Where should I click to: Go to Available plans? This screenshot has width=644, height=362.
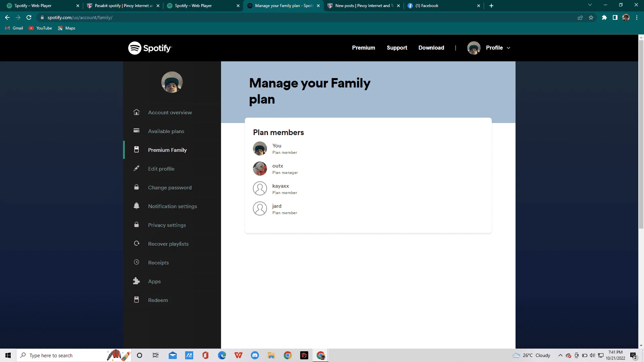(166, 131)
